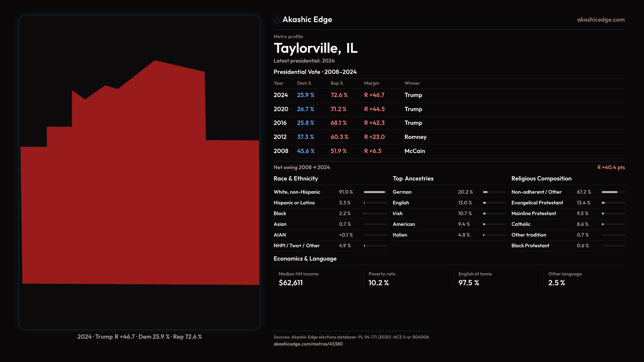Click the Margin column header
The image size is (644, 362).
372,83
